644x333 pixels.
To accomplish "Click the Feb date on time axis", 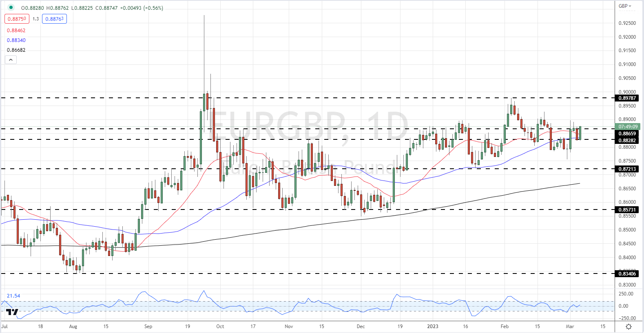I will tap(505, 326).
